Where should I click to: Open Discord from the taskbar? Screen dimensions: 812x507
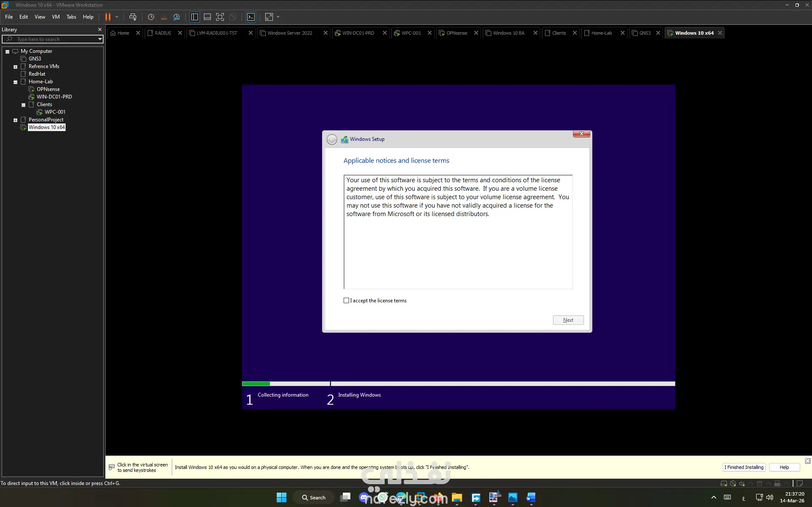pos(364,498)
